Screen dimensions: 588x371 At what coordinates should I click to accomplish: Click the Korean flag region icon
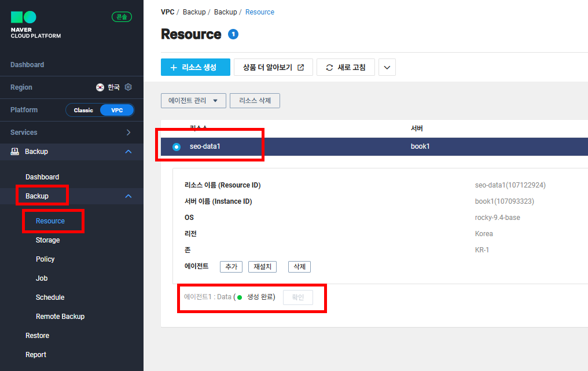point(100,87)
